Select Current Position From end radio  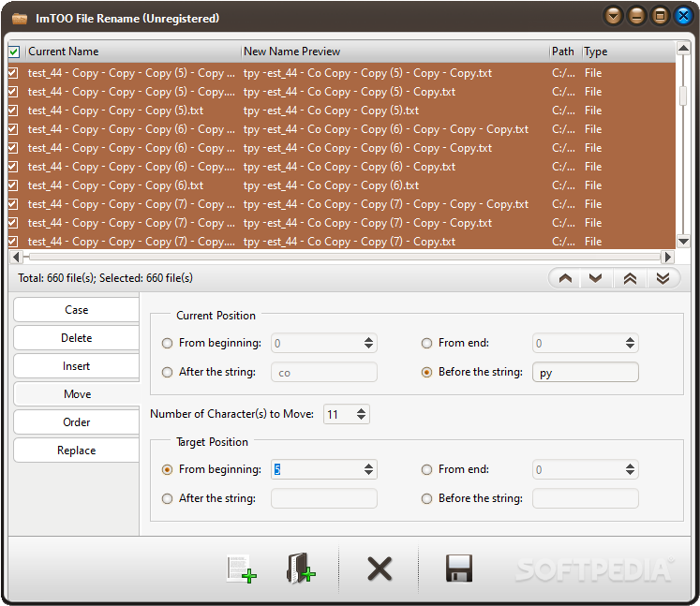[x=426, y=343]
